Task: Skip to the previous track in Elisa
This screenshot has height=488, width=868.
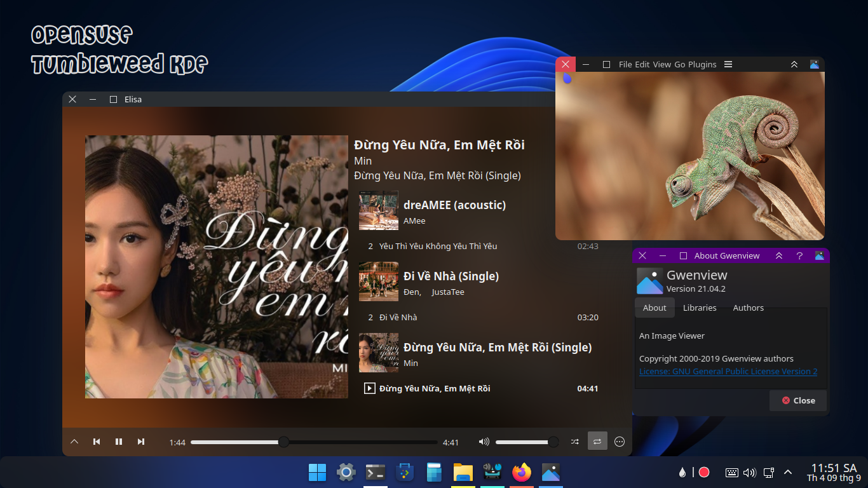Action: (x=97, y=442)
